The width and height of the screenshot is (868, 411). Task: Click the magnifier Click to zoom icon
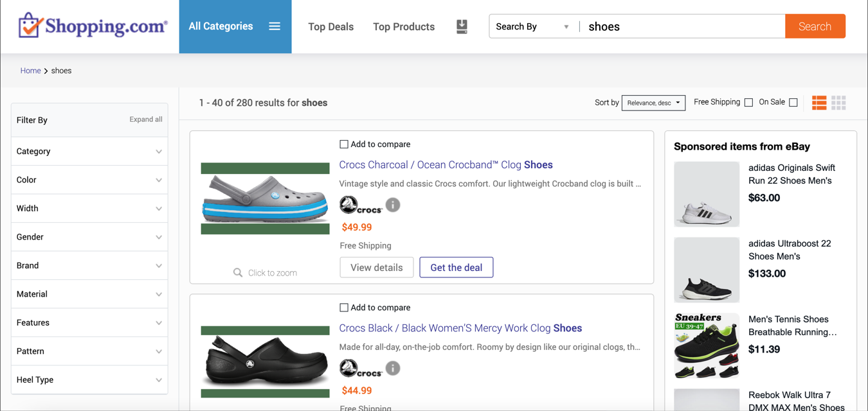tap(238, 273)
